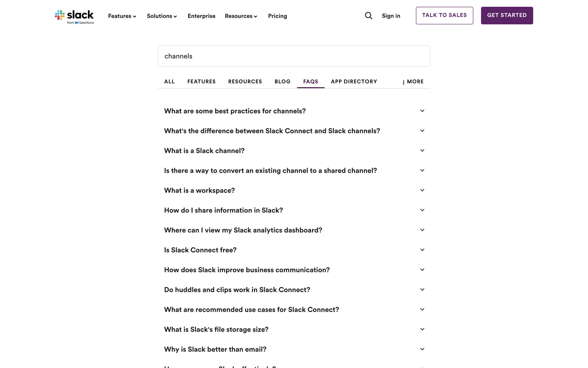
Task: Expand best practices for channels chevron
Action: coord(422,111)
